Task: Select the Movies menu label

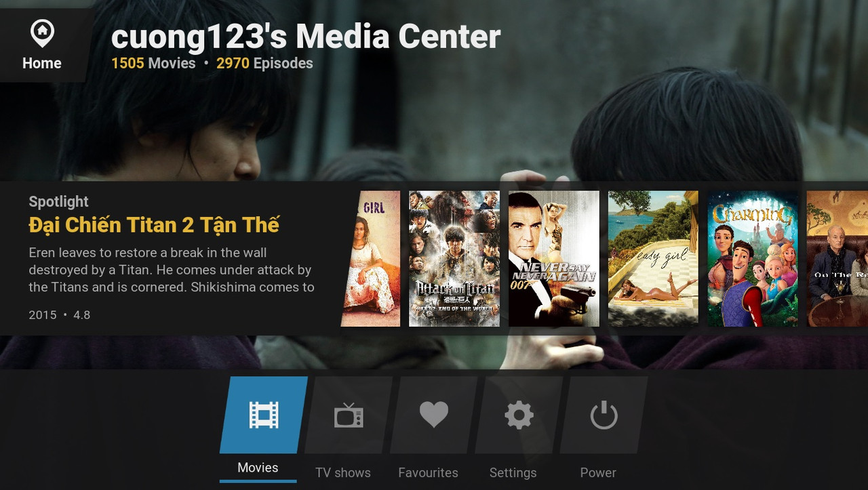Action: click(258, 468)
